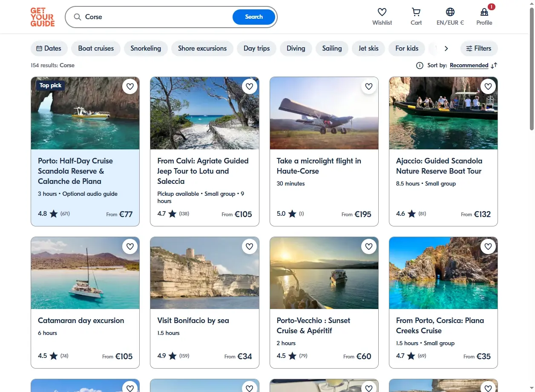The height and width of the screenshot is (392, 535).
Task: Add microlight flight to wishlist
Action: click(369, 86)
